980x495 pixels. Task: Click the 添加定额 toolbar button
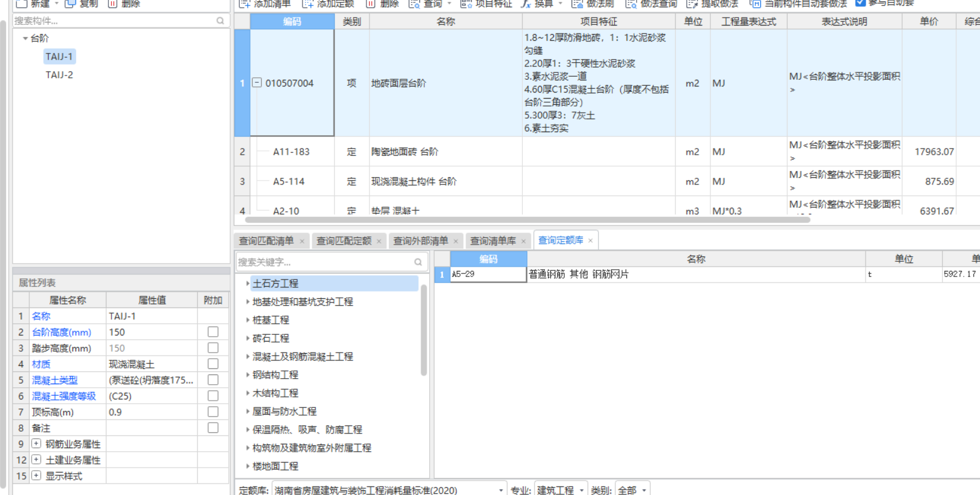328,4
